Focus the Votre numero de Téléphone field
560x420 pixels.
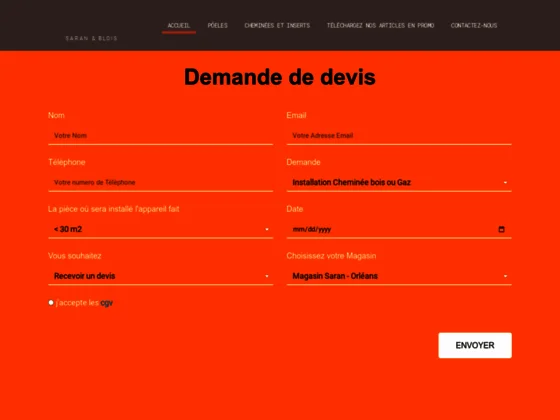click(x=160, y=182)
